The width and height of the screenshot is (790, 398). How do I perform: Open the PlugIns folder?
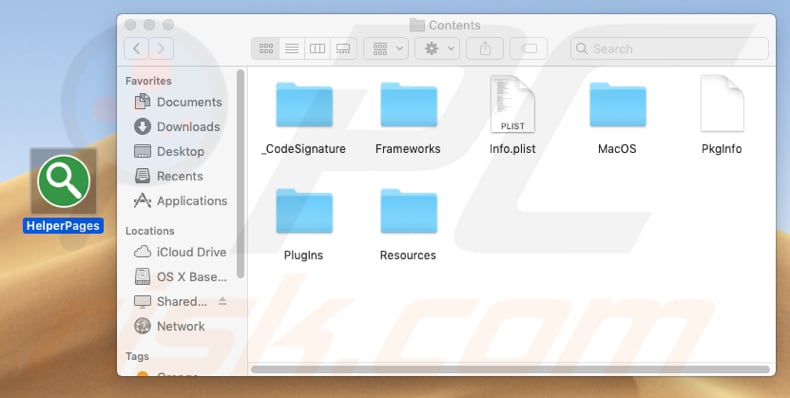304,212
